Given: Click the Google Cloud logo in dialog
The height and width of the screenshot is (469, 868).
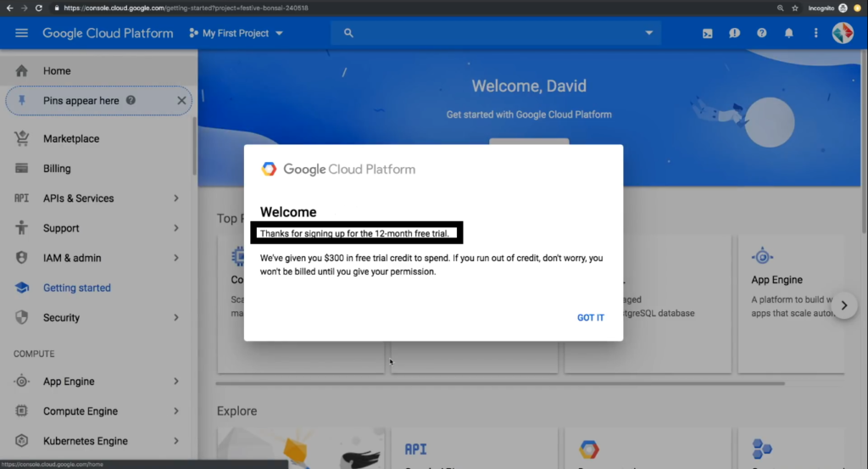Looking at the screenshot, I should tap(269, 169).
